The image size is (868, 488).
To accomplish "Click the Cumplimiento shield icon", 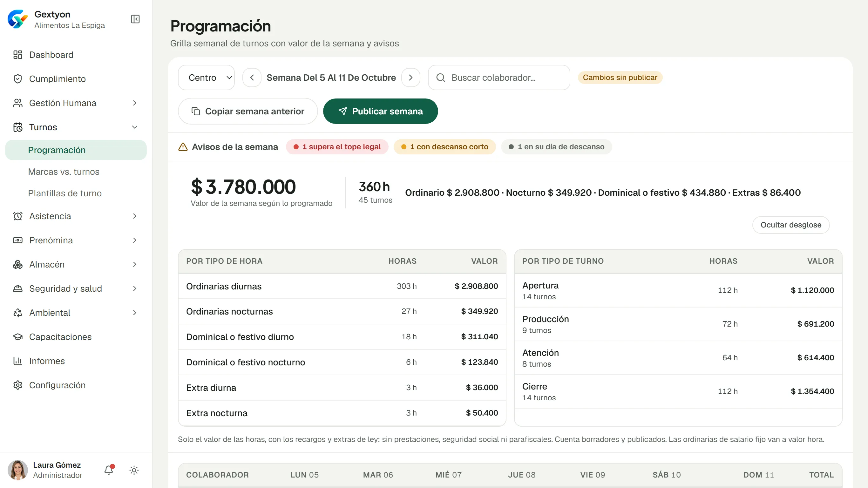I will point(17,79).
